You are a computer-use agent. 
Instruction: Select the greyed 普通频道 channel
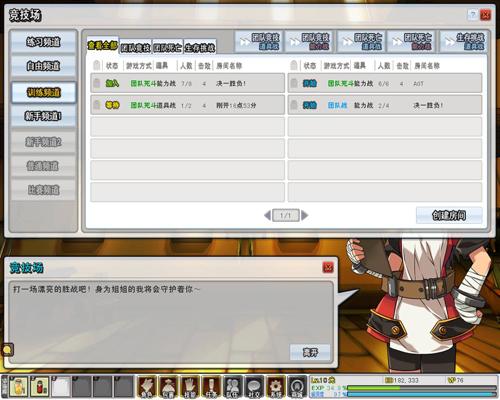tap(43, 166)
